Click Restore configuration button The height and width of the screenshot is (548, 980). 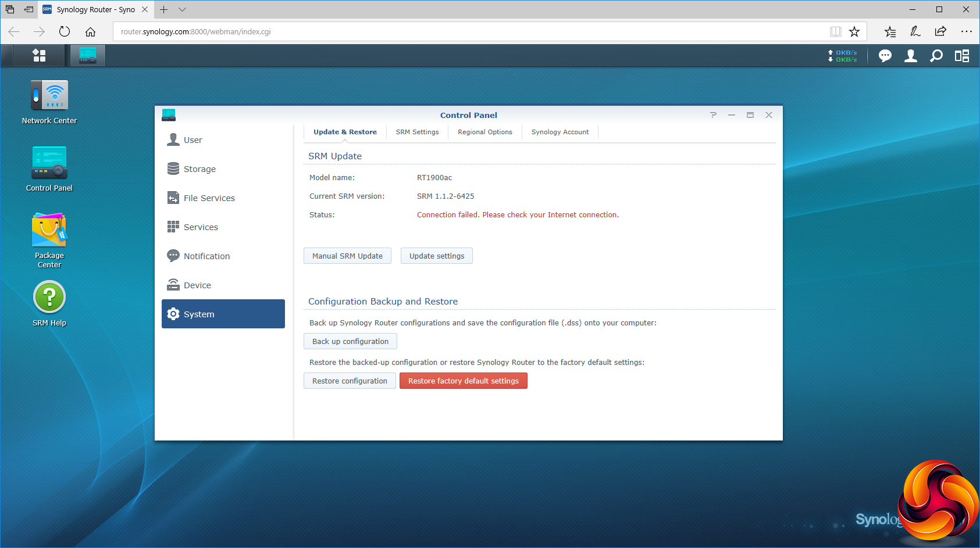[x=350, y=381]
